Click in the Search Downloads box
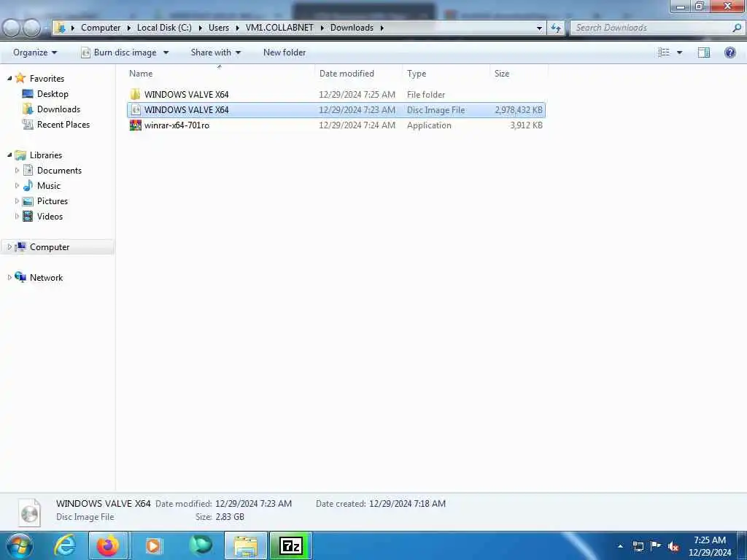Image resolution: width=747 pixels, height=560 pixels. [x=651, y=28]
